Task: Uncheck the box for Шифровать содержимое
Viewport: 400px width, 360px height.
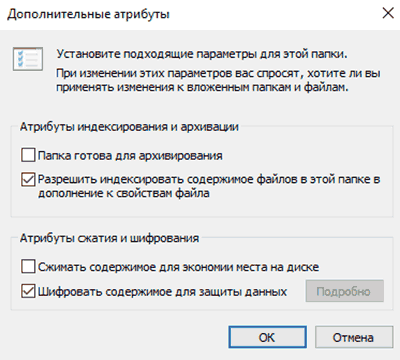Action: [28, 291]
